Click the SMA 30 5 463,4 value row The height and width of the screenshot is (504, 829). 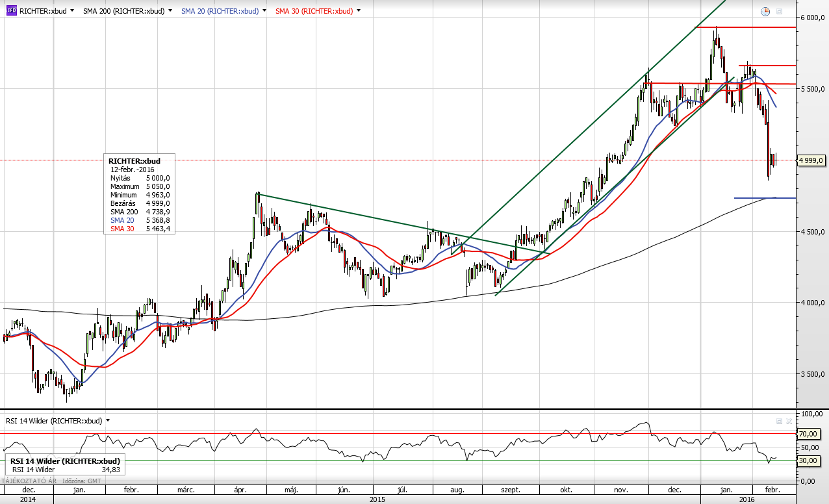(x=140, y=229)
